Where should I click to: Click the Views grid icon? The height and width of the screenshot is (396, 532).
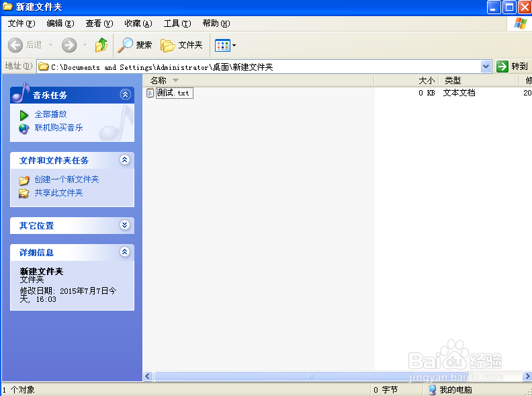tap(222, 46)
